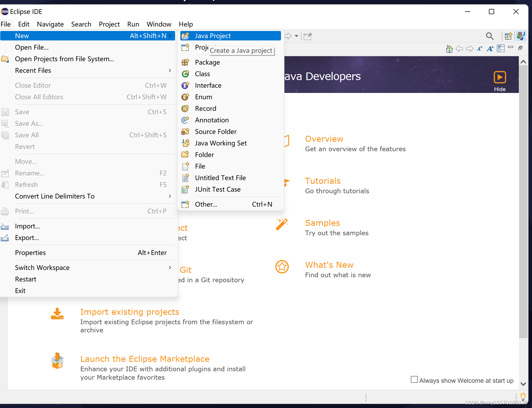Viewport: 532px width, 408px height.
Task: Open the forward history dropdown arrow
Action: pos(296,36)
